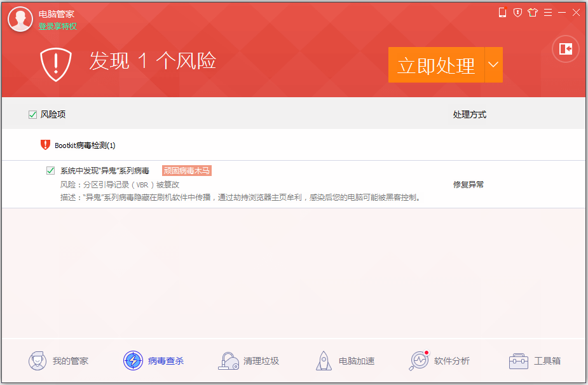Image resolution: width=588 pixels, height=385 pixels.
Task: Switch to the 清理垃圾 tab
Action: [249, 361]
